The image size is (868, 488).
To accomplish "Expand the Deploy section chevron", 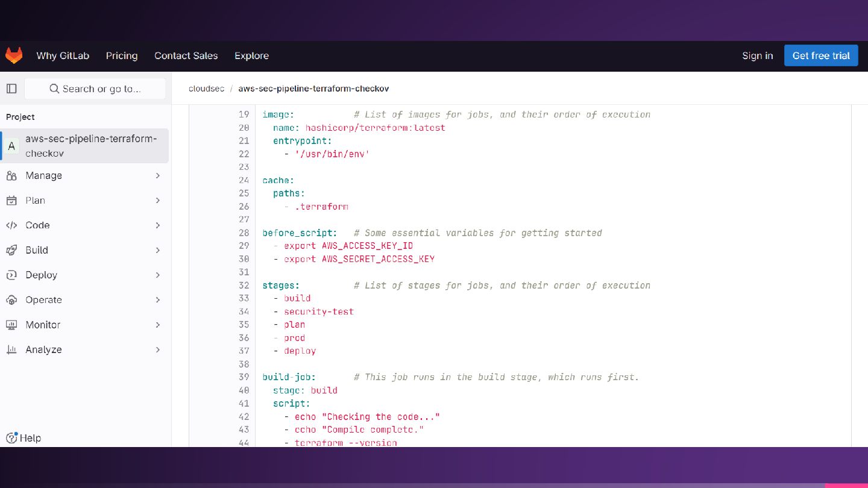I will [x=158, y=275].
